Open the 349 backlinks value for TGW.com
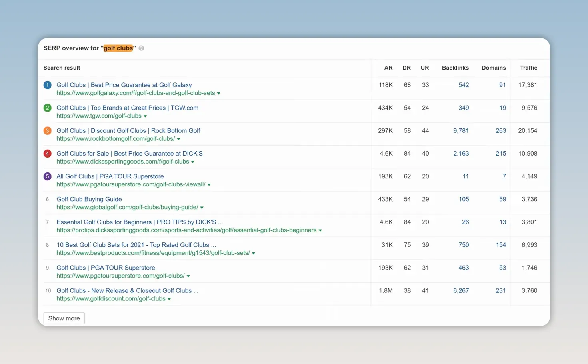The height and width of the screenshot is (364, 588). pos(464,108)
